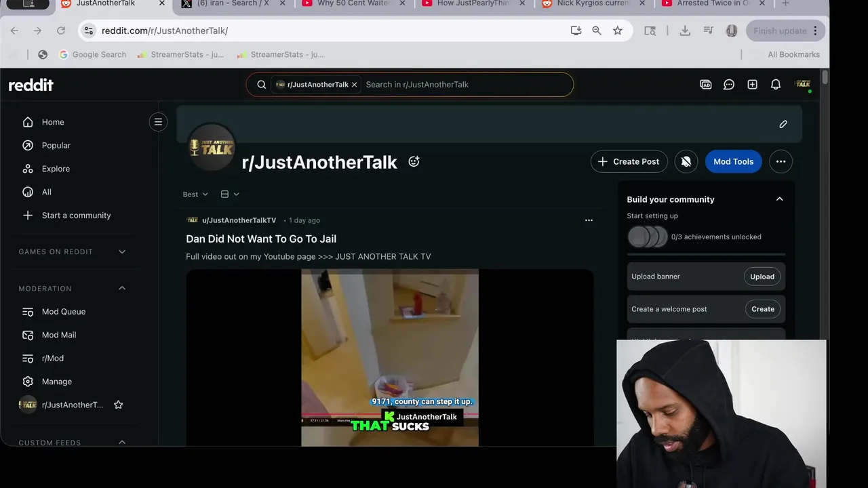The height and width of the screenshot is (488, 868).
Task: Go back in the browser
Action: point(14,30)
